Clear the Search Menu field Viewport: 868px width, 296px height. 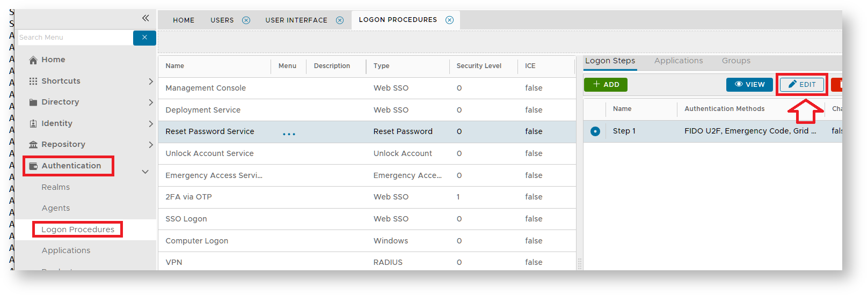pos(144,38)
